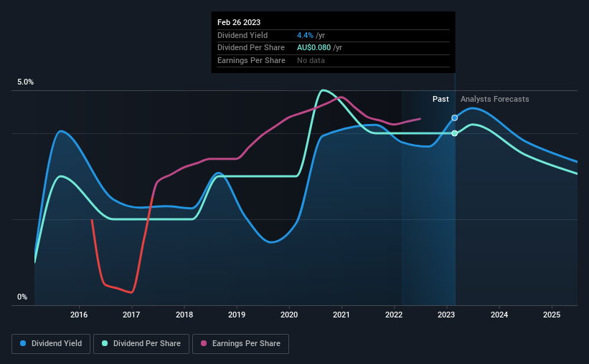
Task: Click the AU$0.080 dividend per share value
Action: pos(314,48)
